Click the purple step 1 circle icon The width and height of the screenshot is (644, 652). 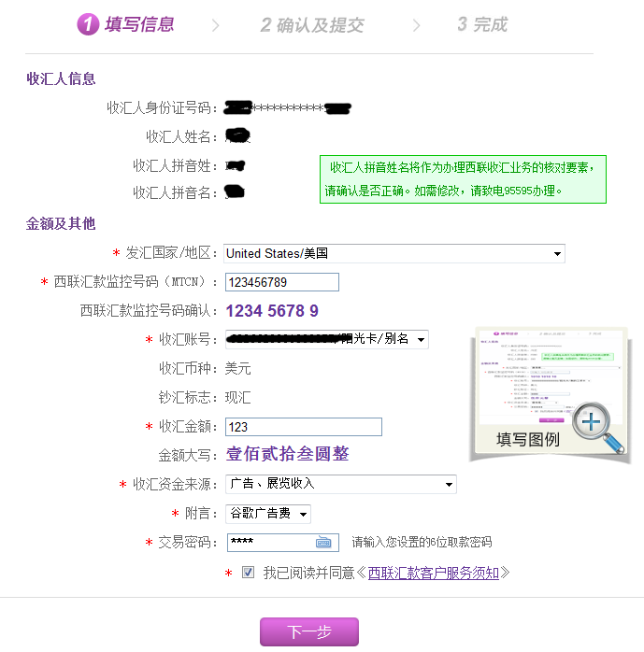88,25
